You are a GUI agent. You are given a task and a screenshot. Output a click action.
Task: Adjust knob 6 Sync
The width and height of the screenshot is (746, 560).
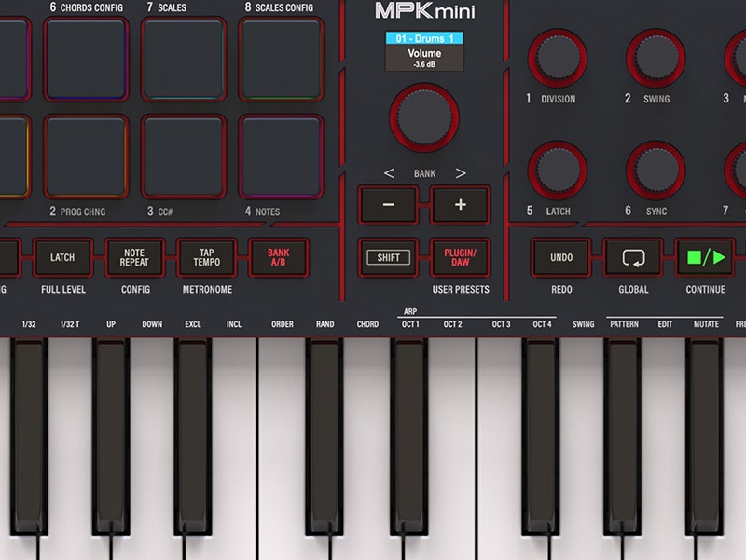click(x=656, y=171)
